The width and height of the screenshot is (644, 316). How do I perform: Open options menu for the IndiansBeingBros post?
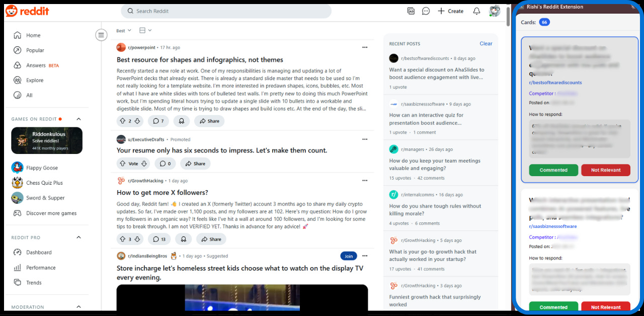(365, 256)
